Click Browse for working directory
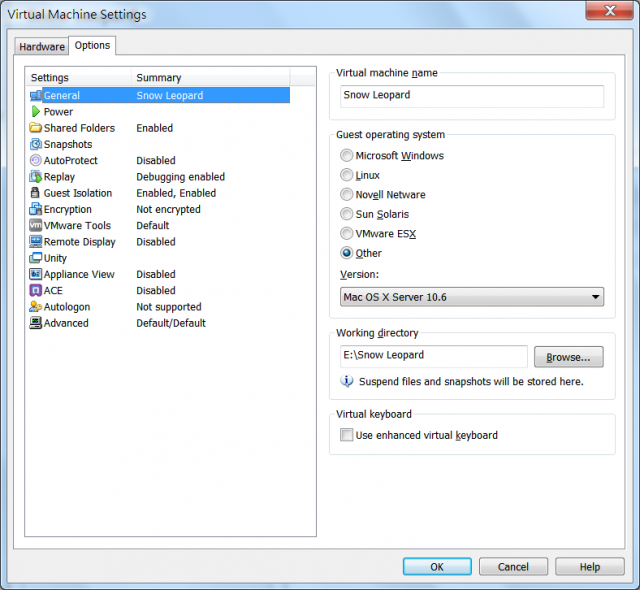This screenshot has height=590, width=640. pyautogui.click(x=569, y=357)
